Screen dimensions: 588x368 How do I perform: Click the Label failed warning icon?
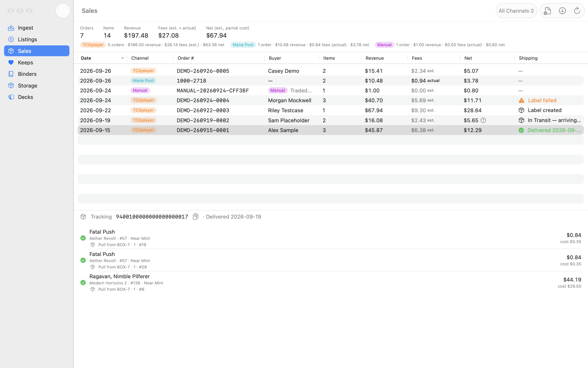click(521, 100)
